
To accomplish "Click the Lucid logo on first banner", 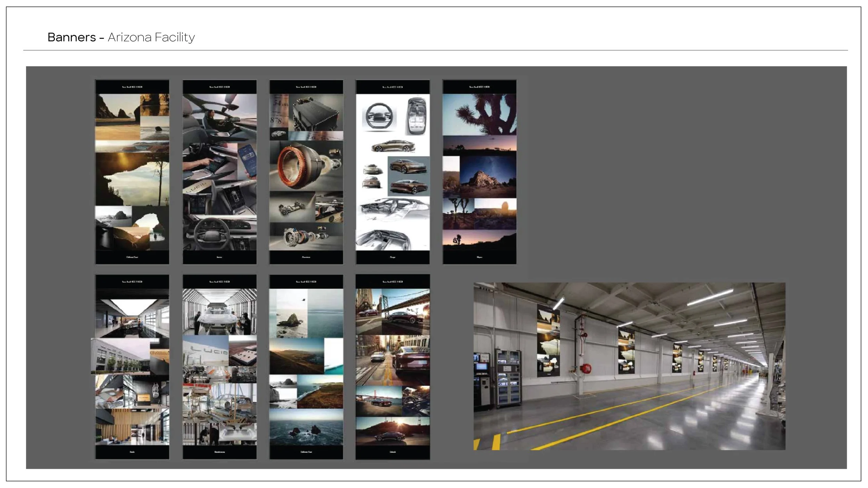I will coord(132,87).
